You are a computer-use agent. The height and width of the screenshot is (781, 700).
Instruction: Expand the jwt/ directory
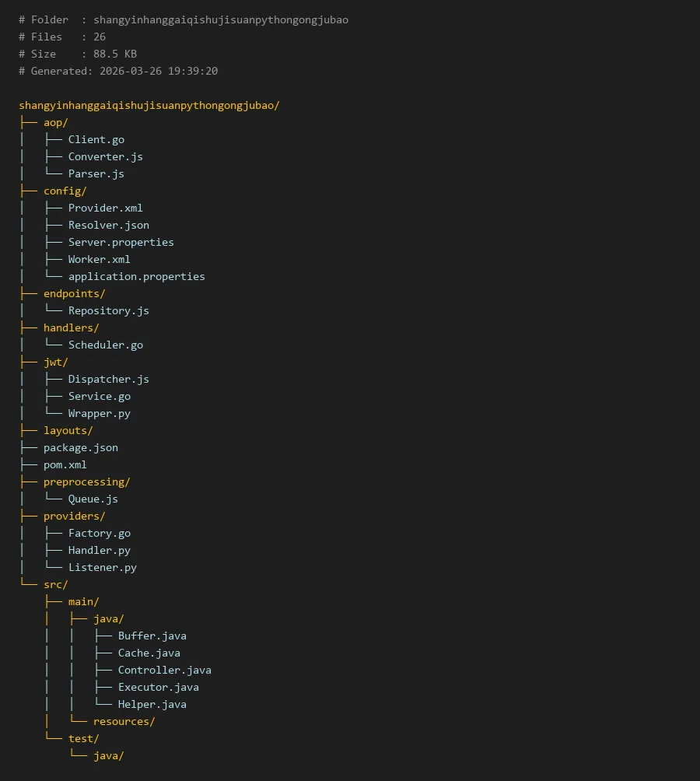click(x=56, y=362)
